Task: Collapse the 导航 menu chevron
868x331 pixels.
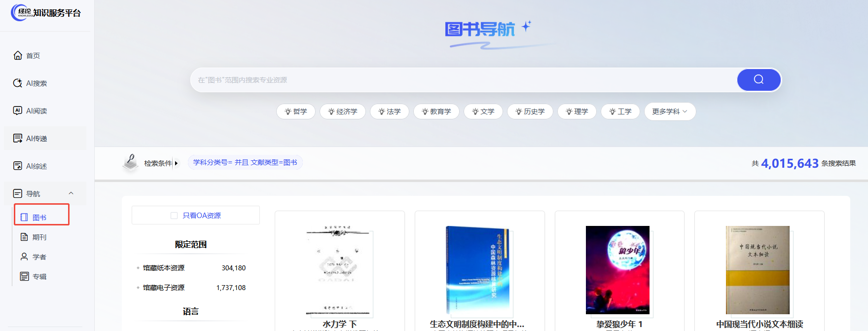Action: 71,193
